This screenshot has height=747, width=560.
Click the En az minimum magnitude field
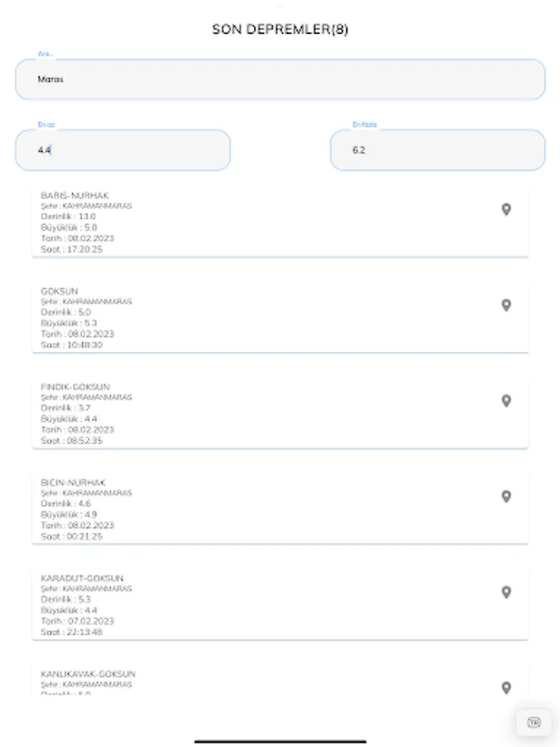click(x=123, y=150)
